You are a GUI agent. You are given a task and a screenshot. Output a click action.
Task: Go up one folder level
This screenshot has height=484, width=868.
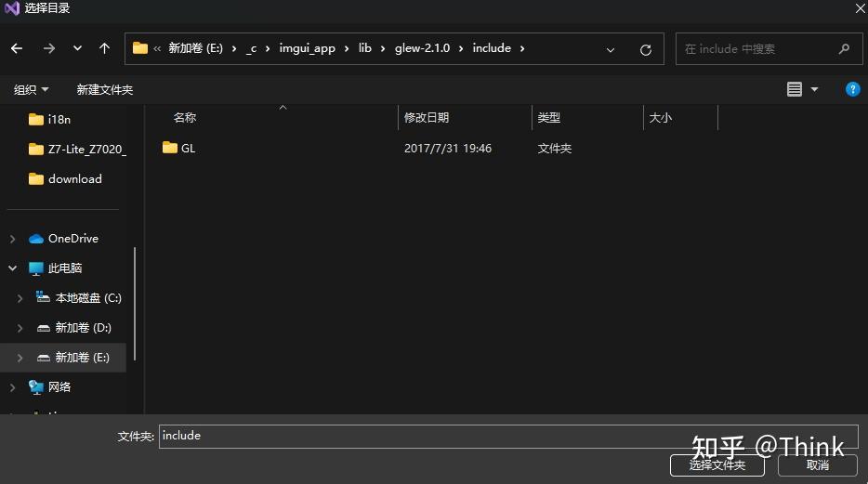click(x=104, y=48)
